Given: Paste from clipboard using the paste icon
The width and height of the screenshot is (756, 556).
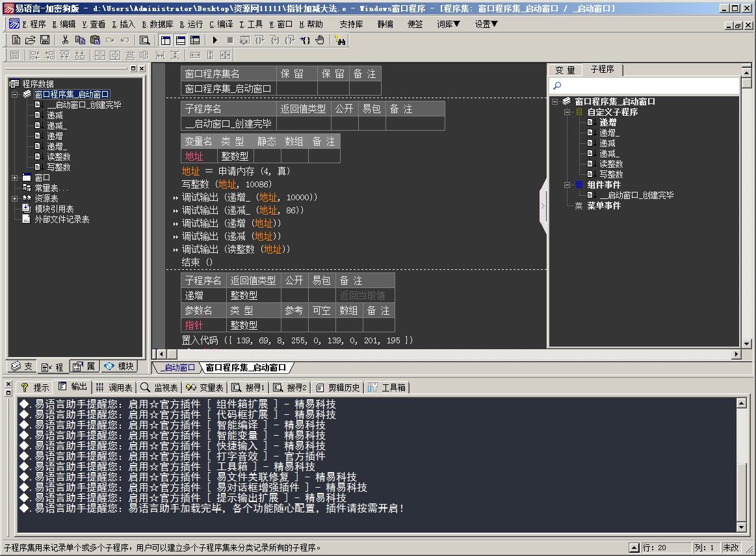Looking at the screenshot, I should 95,40.
